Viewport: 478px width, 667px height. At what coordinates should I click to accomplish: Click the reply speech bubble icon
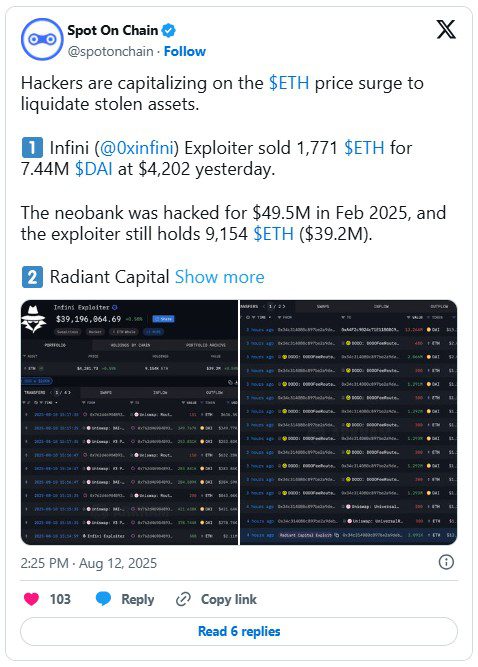click(x=103, y=599)
